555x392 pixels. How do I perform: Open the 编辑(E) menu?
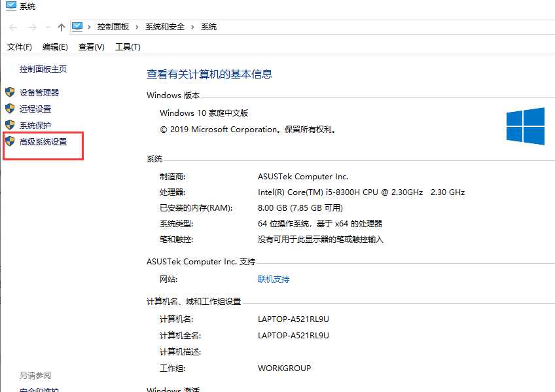[55, 47]
